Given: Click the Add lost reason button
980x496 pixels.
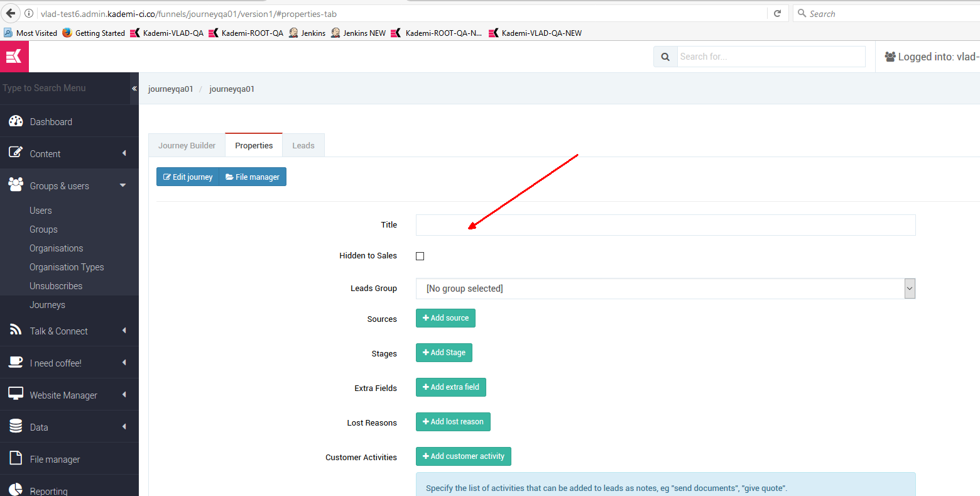Looking at the screenshot, I should [453, 422].
